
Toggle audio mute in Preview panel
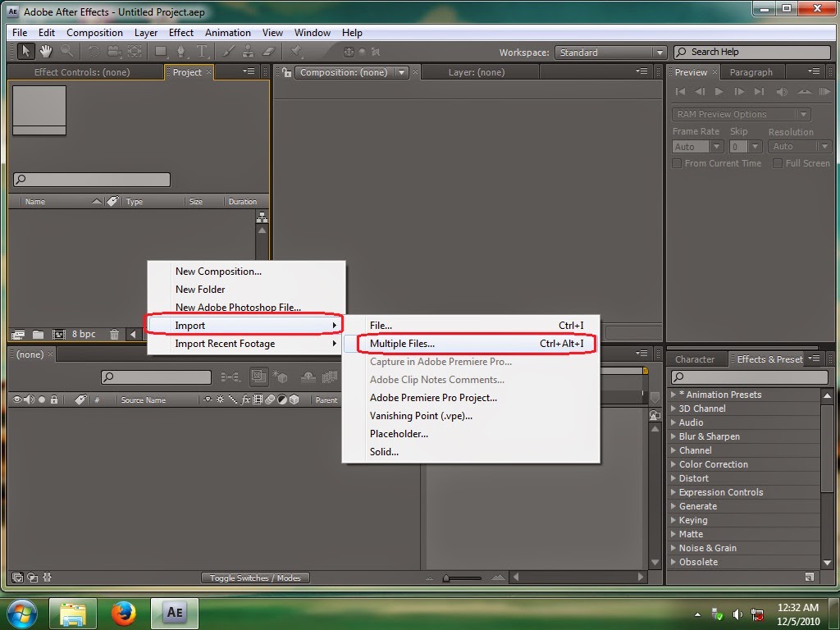[x=782, y=92]
